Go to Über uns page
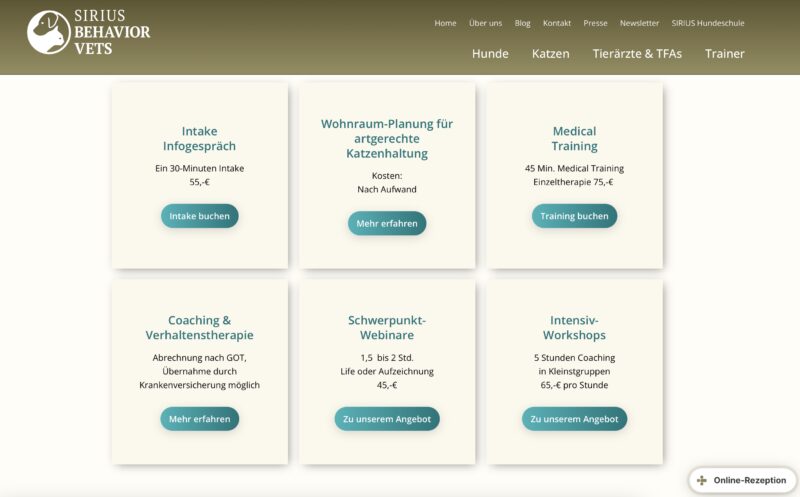 (485, 23)
